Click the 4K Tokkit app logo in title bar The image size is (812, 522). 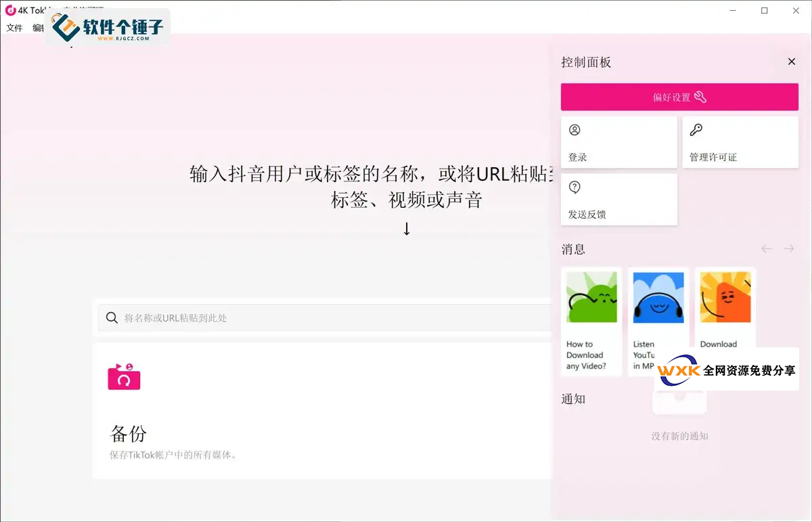click(x=10, y=10)
